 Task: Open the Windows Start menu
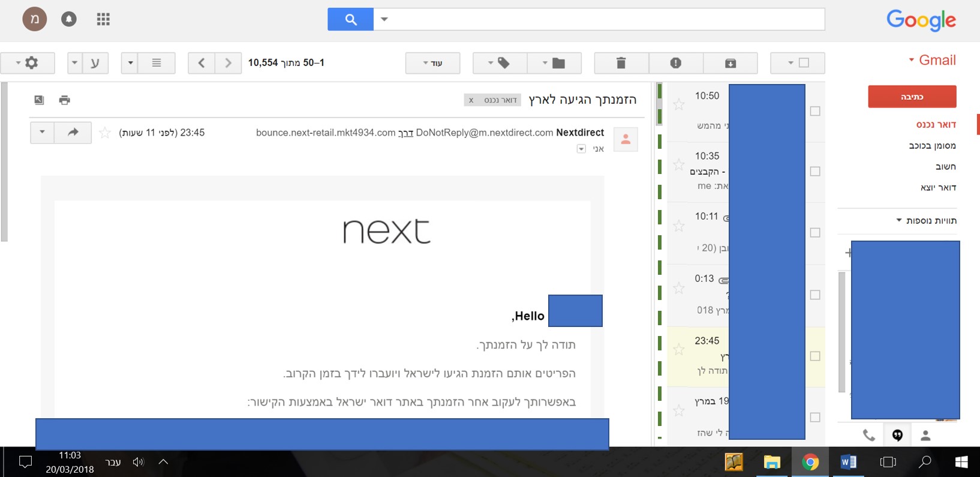(x=961, y=462)
